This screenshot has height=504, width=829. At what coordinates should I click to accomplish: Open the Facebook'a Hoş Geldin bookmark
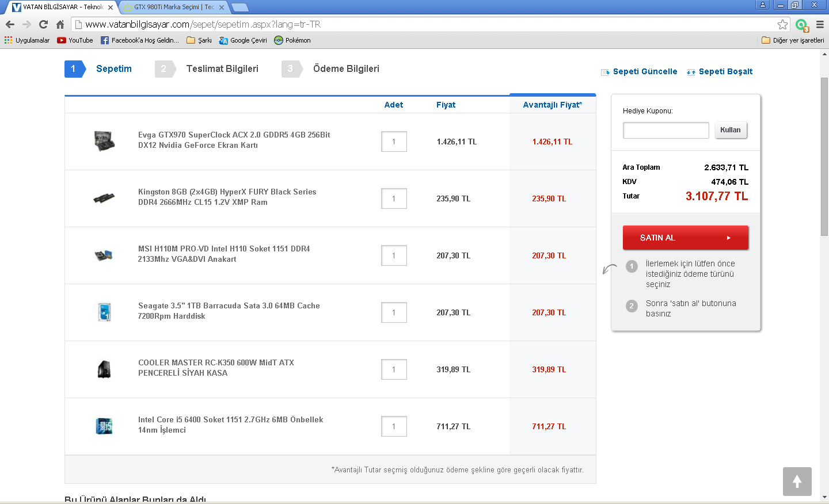(140, 40)
